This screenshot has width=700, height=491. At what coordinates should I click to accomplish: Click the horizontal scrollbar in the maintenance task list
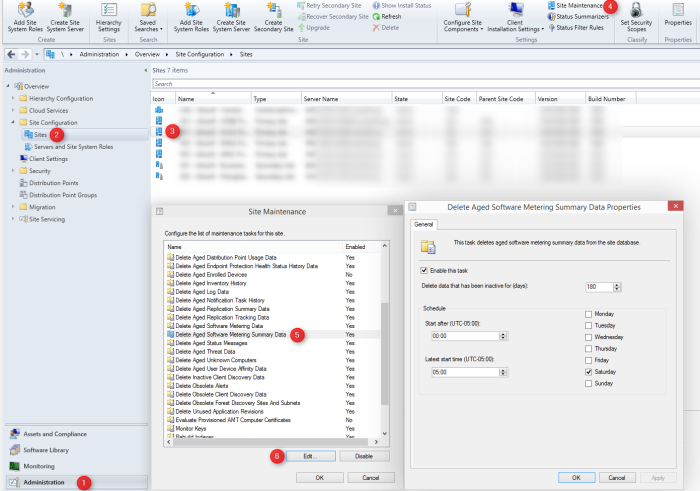(272, 442)
